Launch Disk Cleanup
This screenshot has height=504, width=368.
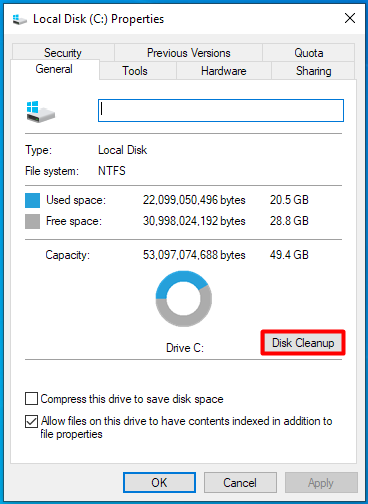click(x=303, y=343)
